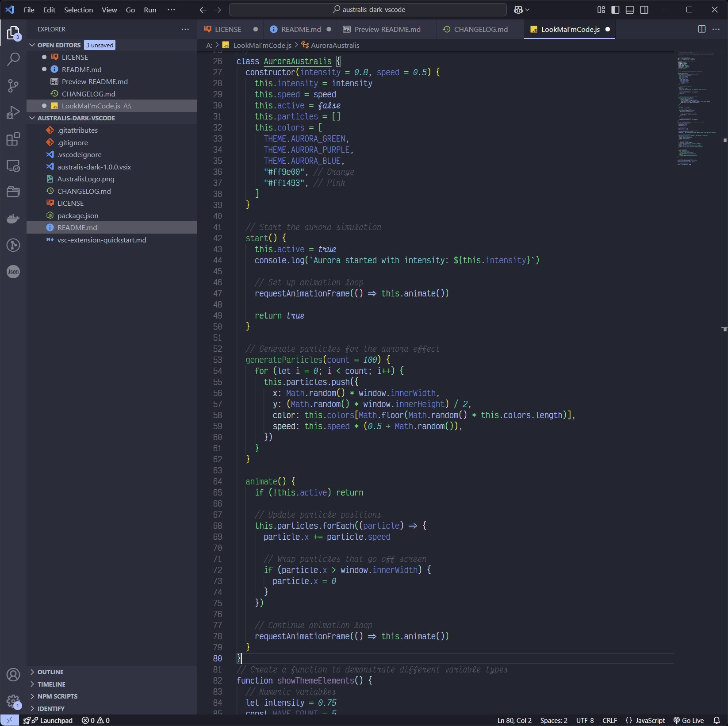Switch to the CHANGELOG.md tab
728x726 pixels.
coord(480,29)
